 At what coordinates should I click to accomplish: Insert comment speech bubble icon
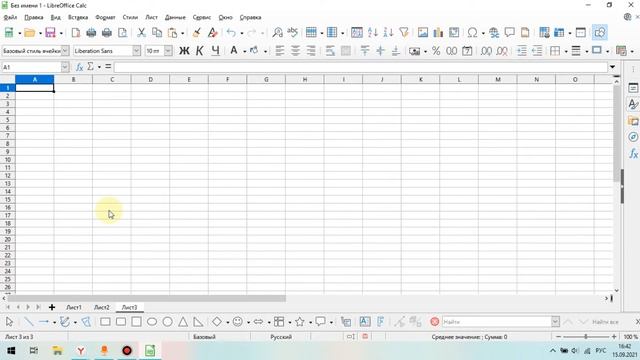coord(509,33)
